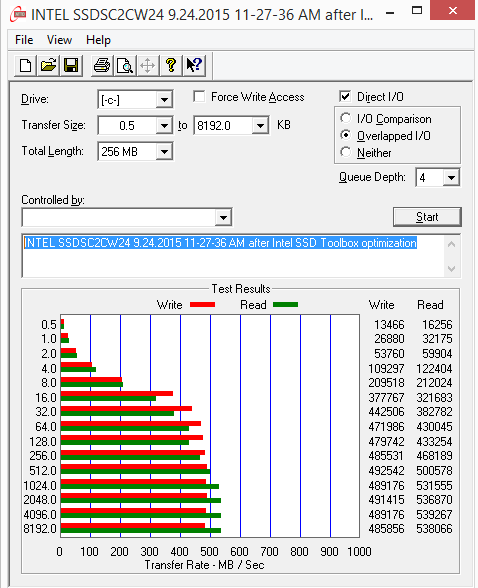This screenshot has width=478, height=588.
Task: Click description box scroll up arrow
Action: [452, 244]
